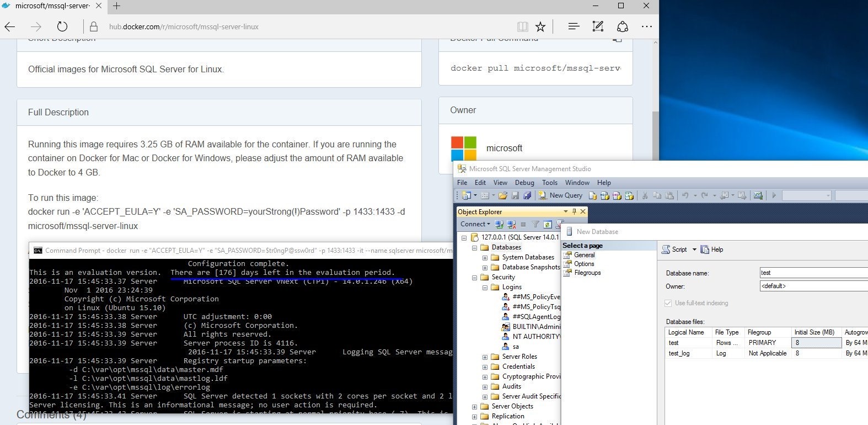Click the Owner field showing default

pos(813,286)
